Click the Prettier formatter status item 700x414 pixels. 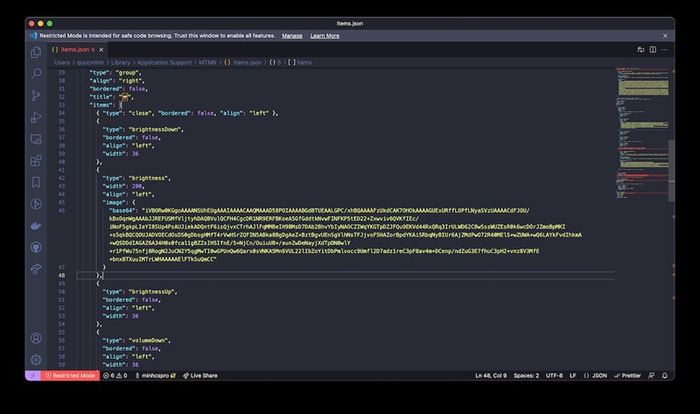(627, 376)
